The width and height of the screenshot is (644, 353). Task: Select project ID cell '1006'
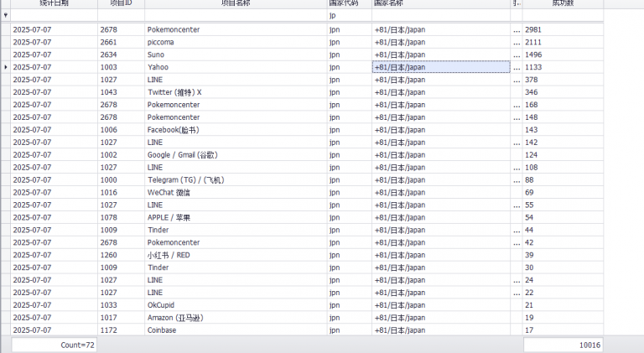(121, 130)
